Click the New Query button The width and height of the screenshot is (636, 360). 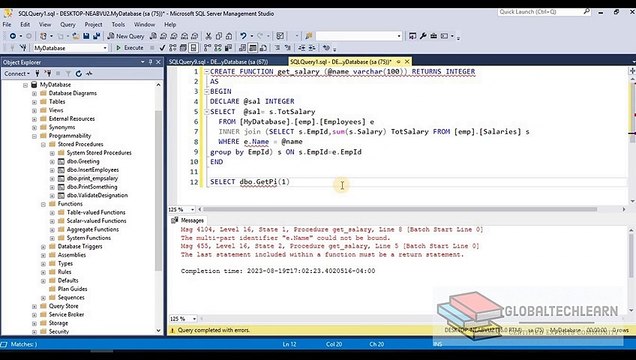click(126, 36)
